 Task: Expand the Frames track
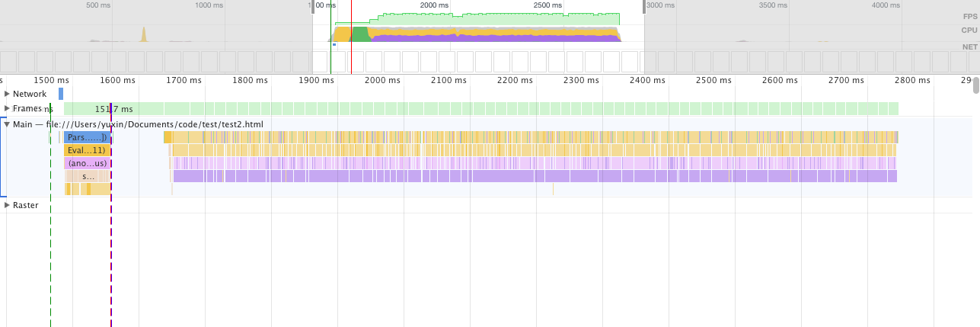point(8,108)
